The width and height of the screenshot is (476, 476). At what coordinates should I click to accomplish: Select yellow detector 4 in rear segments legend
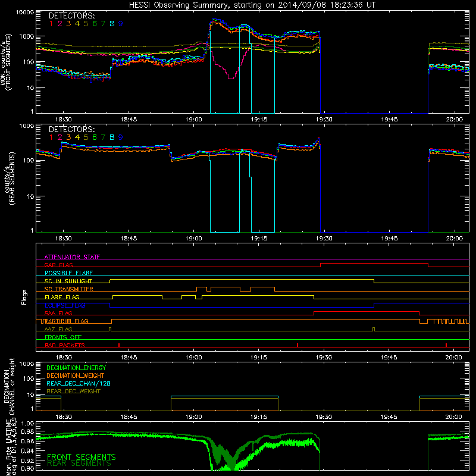pyautogui.click(x=77, y=137)
